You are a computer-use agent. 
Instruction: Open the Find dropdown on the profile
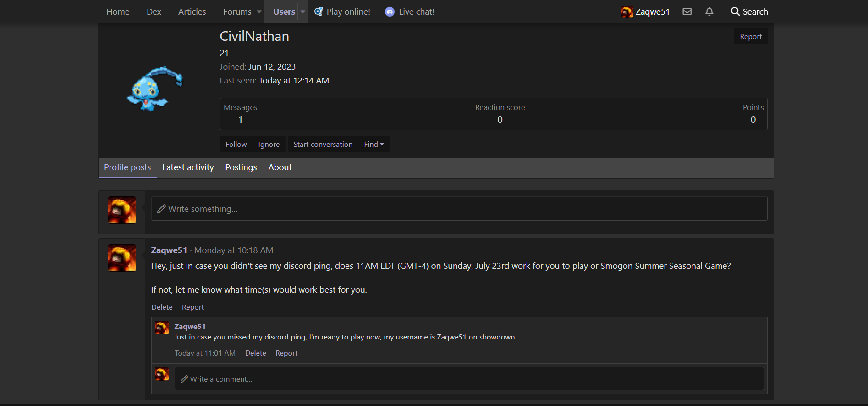click(x=374, y=144)
